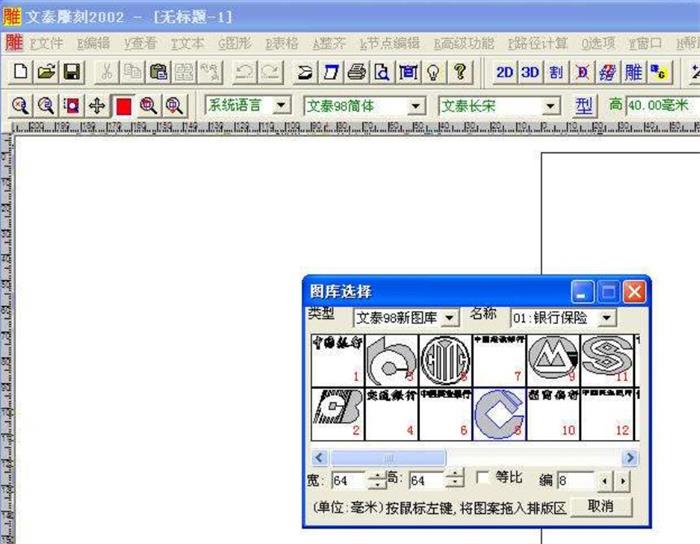Click the height spinner in gallery dialog

[454, 480]
